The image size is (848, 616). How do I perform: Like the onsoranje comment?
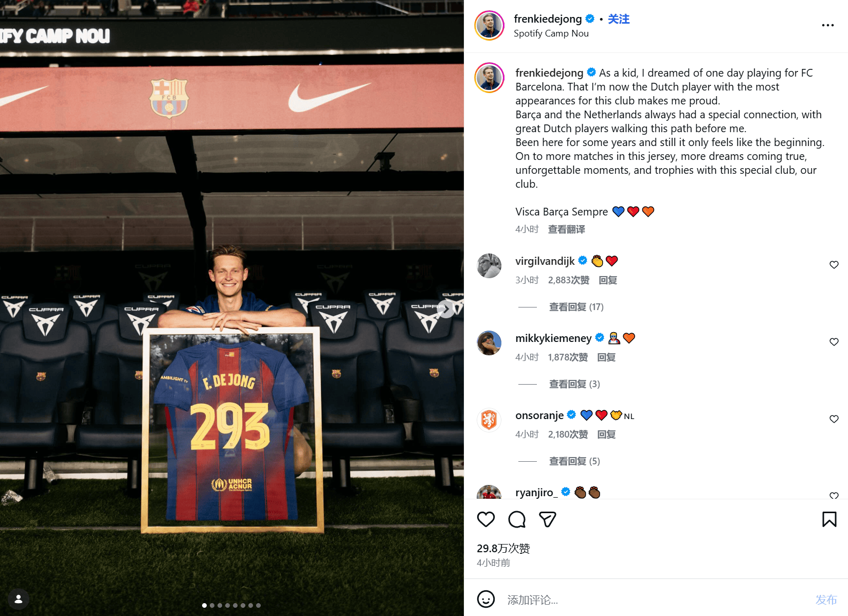pyautogui.click(x=834, y=419)
